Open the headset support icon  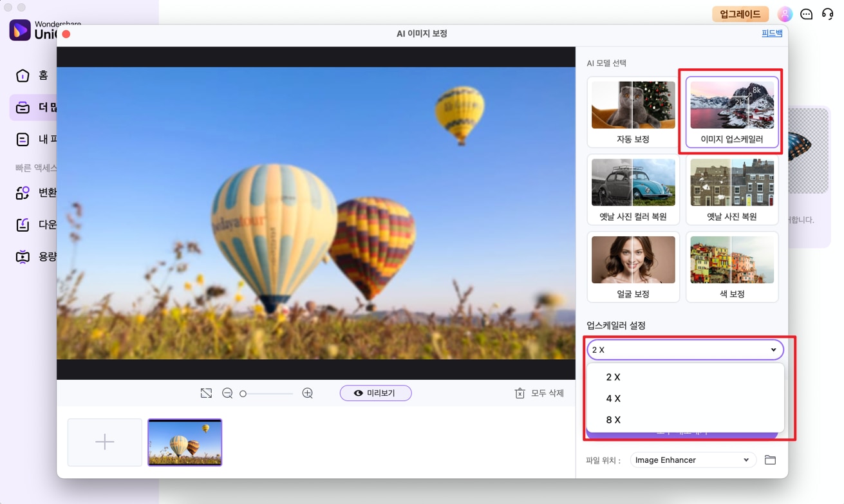coord(827,14)
